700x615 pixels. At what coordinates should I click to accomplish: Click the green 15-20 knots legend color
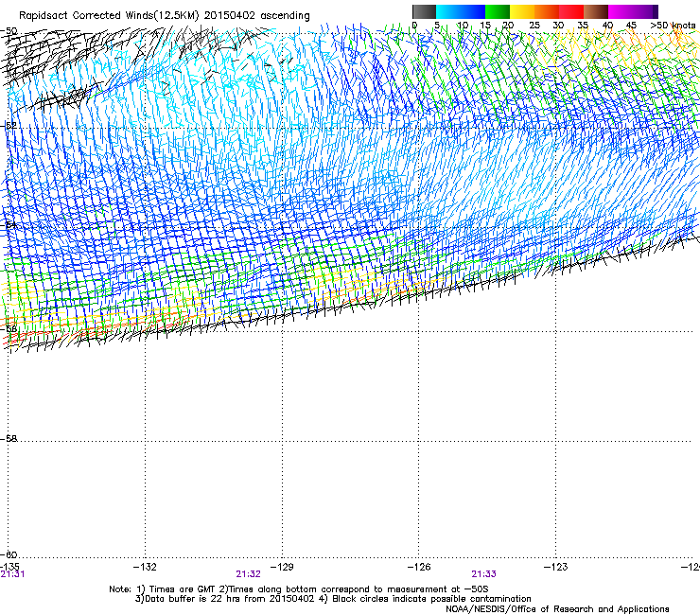tap(498, 11)
